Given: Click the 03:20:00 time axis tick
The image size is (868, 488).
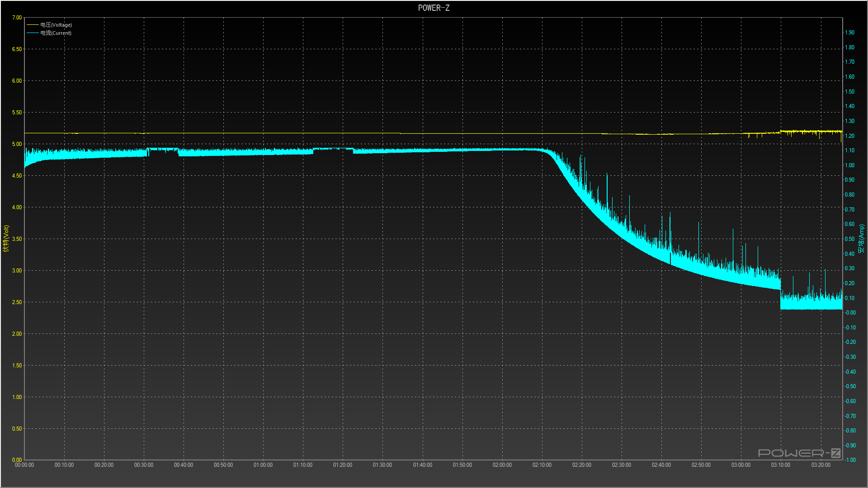Looking at the screenshot, I should pyautogui.click(x=821, y=465).
